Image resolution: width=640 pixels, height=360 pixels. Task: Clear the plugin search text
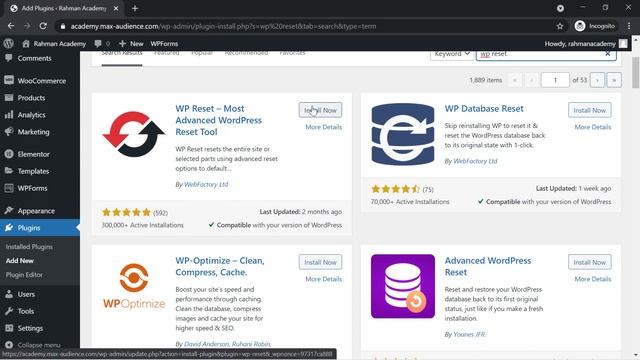(x=608, y=54)
